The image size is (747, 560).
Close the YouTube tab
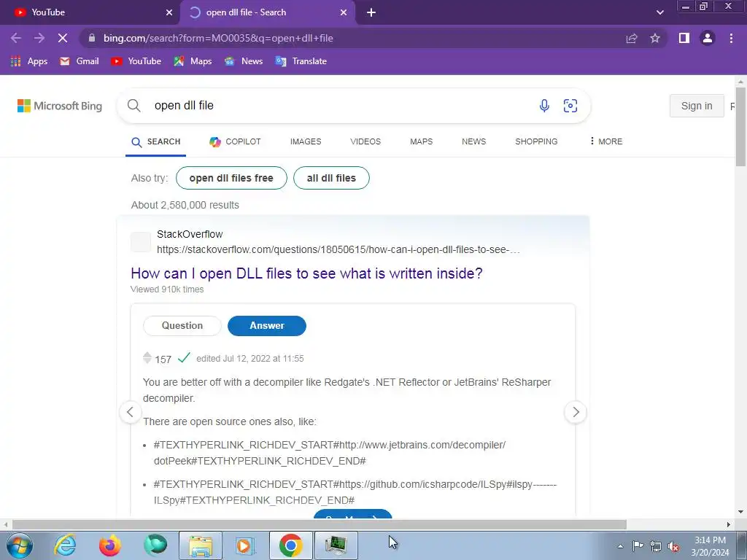point(169,12)
